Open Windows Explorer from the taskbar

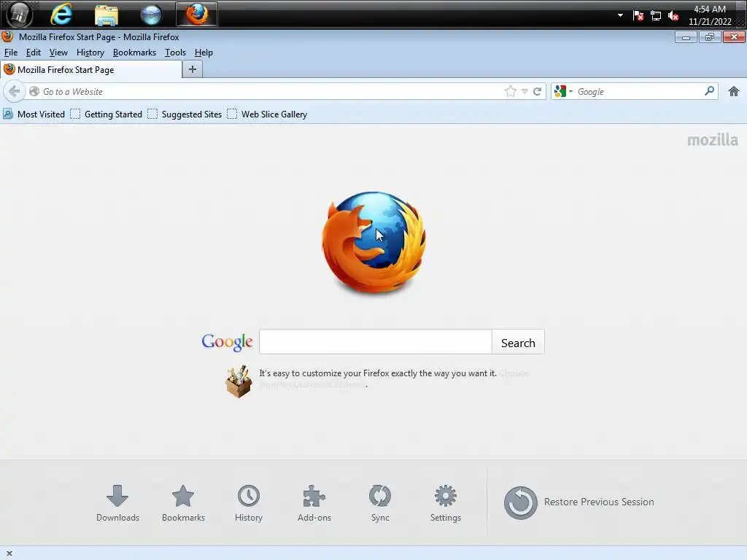click(107, 15)
